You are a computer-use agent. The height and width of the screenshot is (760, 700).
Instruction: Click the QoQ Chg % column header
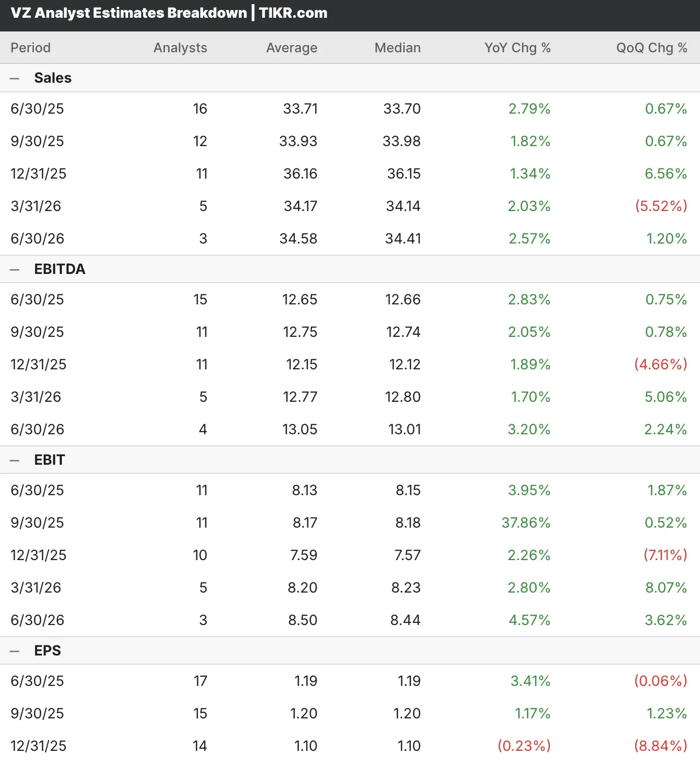point(651,48)
